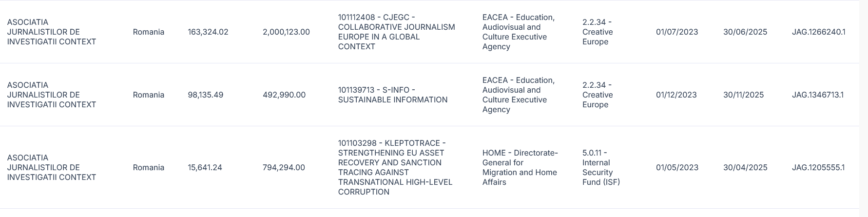Click the amount 492,990.00
This screenshot has width=868, height=217.
click(x=284, y=95)
